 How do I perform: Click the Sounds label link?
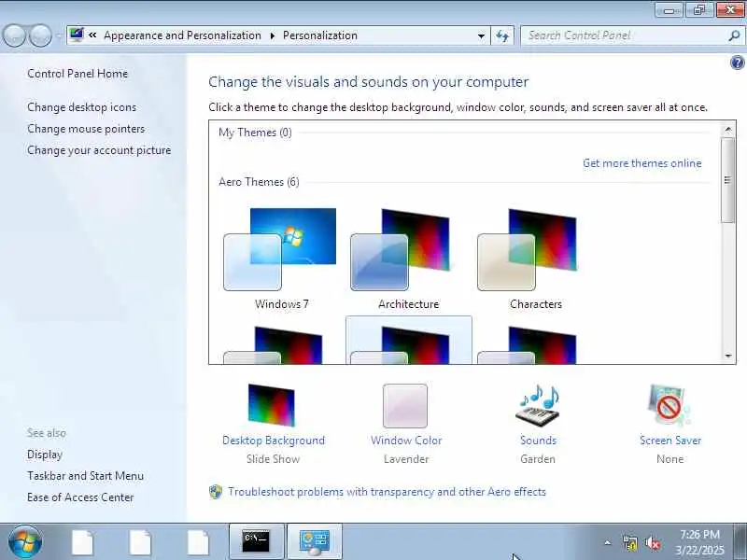(x=539, y=441)
